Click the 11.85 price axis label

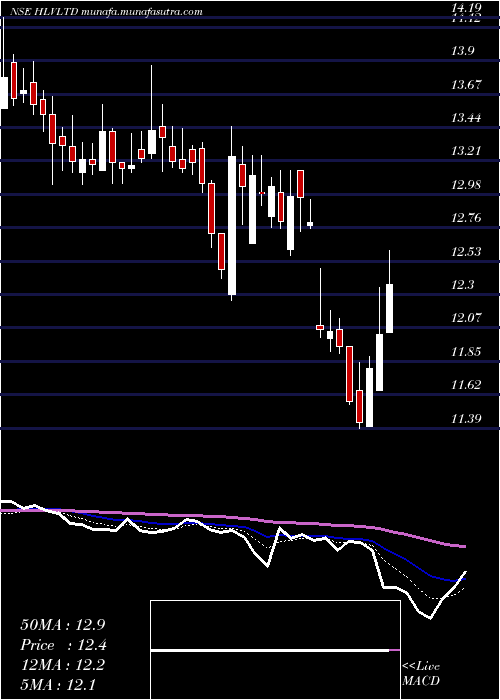pyautogui.click(x=467, y=351)
